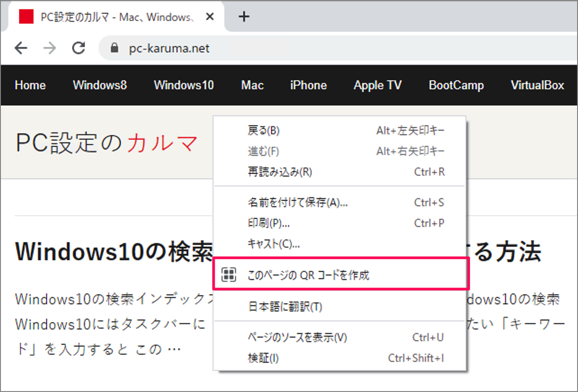
Task: Select 戻る(B) in the context menu
Action: [264, 131]
